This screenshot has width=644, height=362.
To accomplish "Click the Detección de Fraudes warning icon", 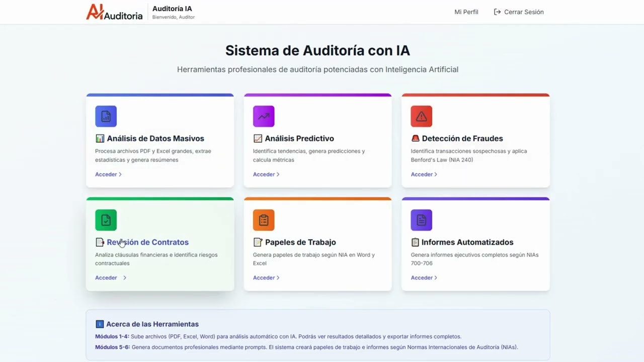I will (421, 116).
